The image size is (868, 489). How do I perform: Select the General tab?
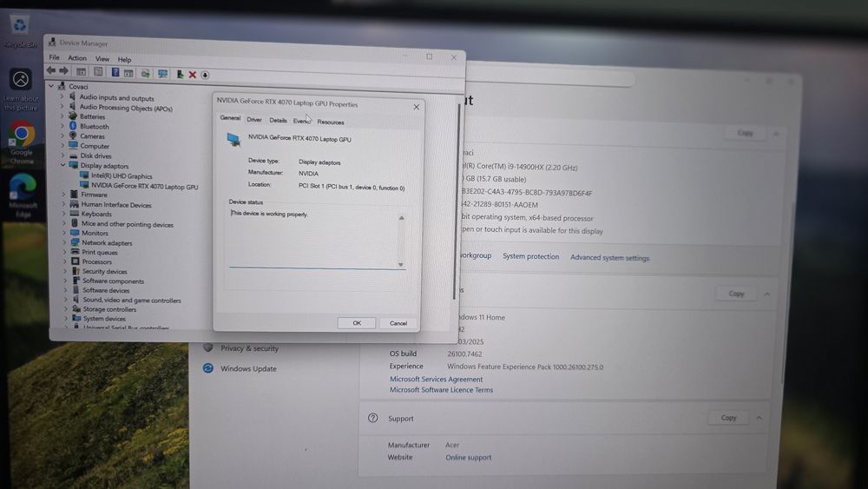[230, 117]
